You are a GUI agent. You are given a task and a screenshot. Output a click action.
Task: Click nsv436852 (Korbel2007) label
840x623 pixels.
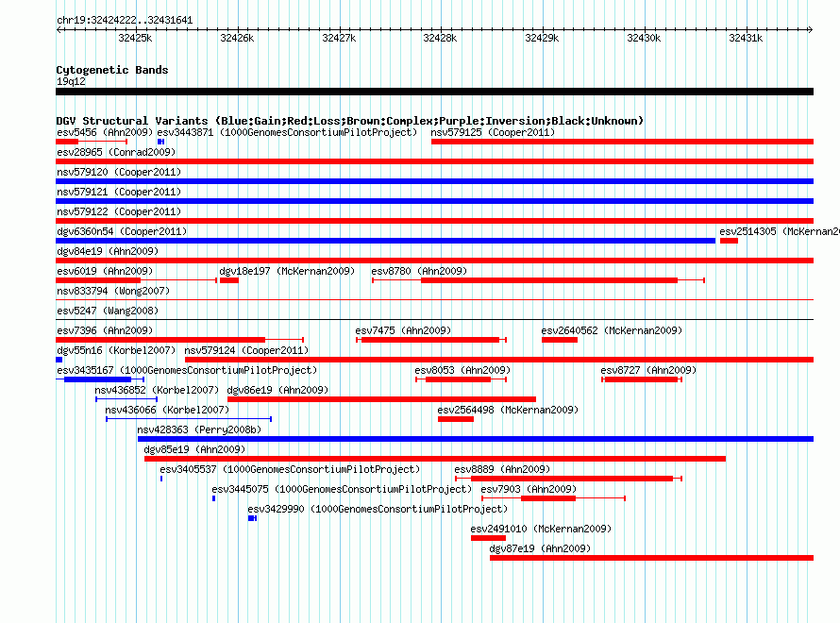pos(157,390)
